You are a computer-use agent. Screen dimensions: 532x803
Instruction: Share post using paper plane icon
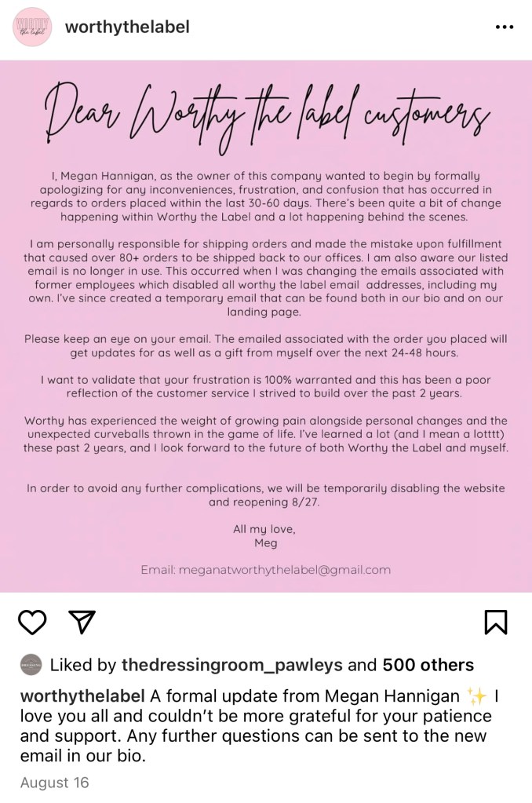coord(82,622)
